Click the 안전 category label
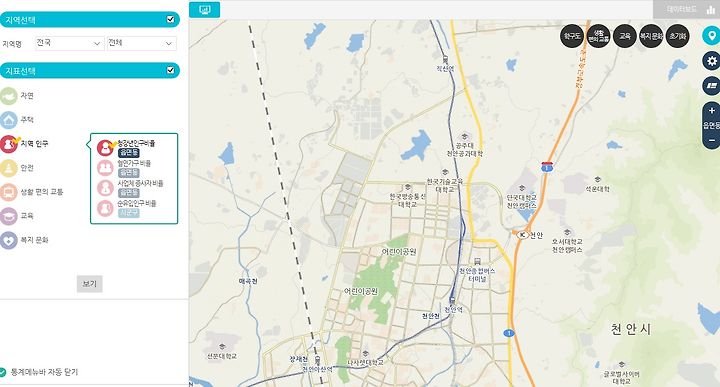This screenshot has height=387, width=720. [27, 168]
